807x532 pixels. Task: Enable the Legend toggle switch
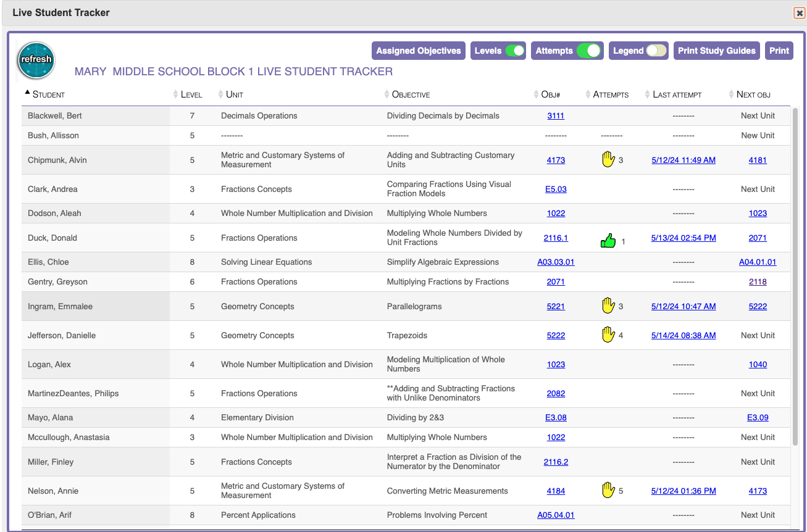[x=656, y=51]
